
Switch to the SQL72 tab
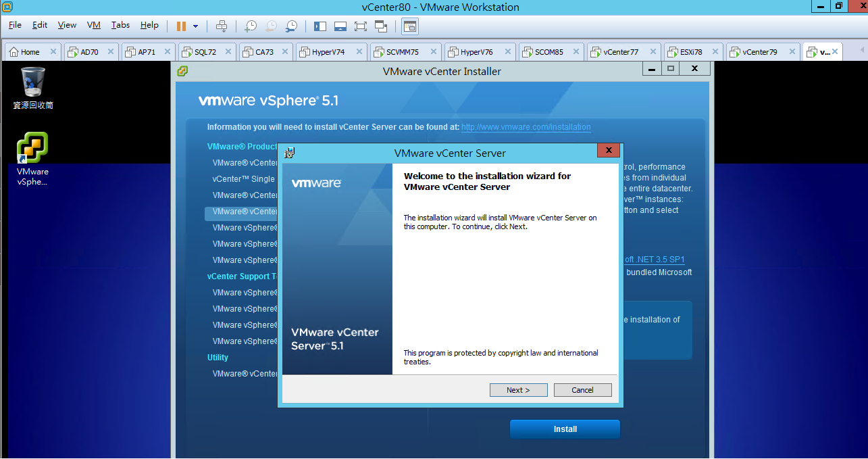coord(205,52)
